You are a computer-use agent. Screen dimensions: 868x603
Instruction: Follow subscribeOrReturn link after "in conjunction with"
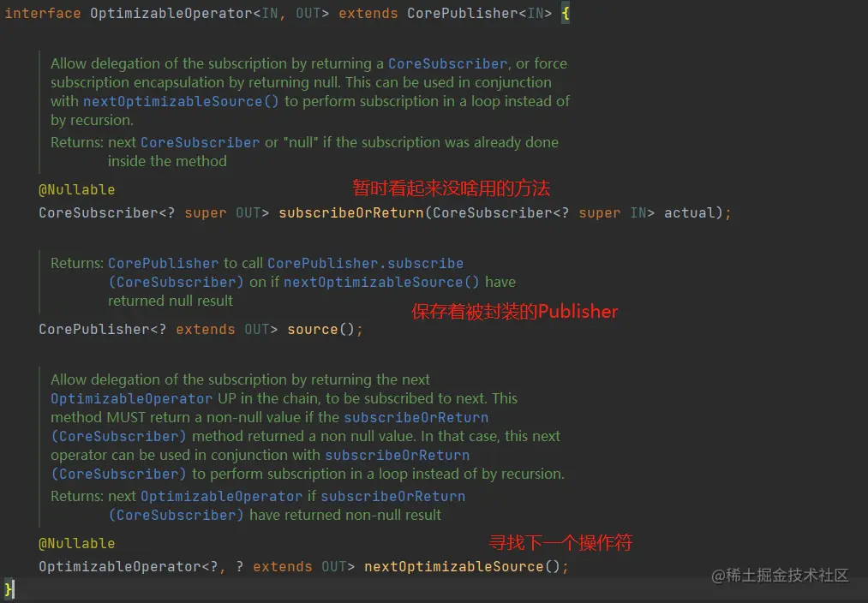tap(397, 455)
